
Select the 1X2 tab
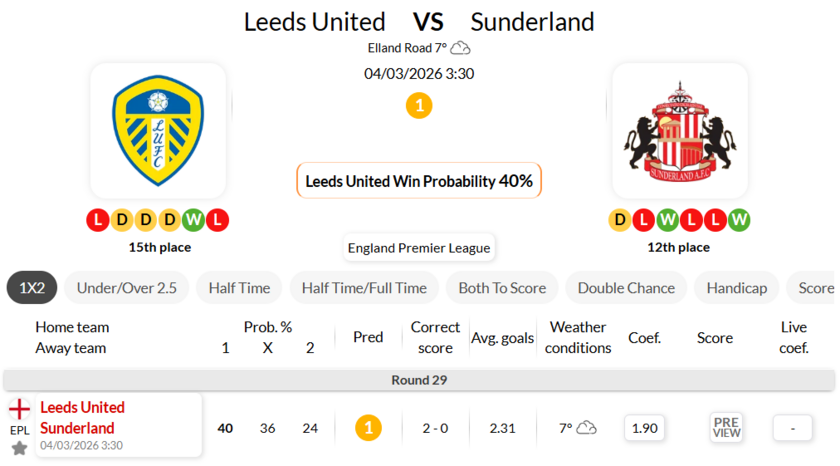[x=32, y=288]
